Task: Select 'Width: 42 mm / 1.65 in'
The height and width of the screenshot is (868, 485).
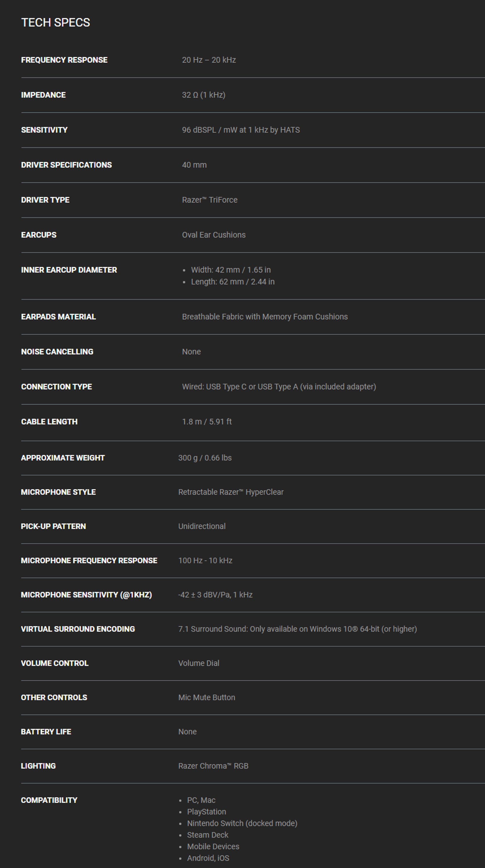Action: point(231,270)
